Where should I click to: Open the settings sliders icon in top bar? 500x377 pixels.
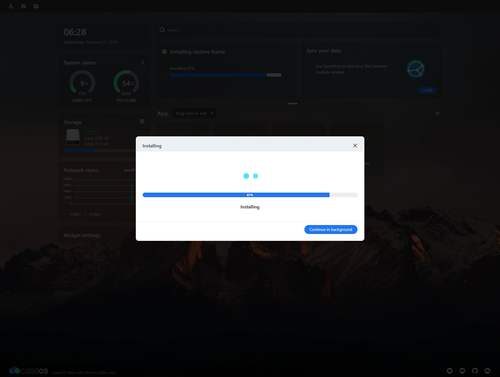tap(23, 6)
